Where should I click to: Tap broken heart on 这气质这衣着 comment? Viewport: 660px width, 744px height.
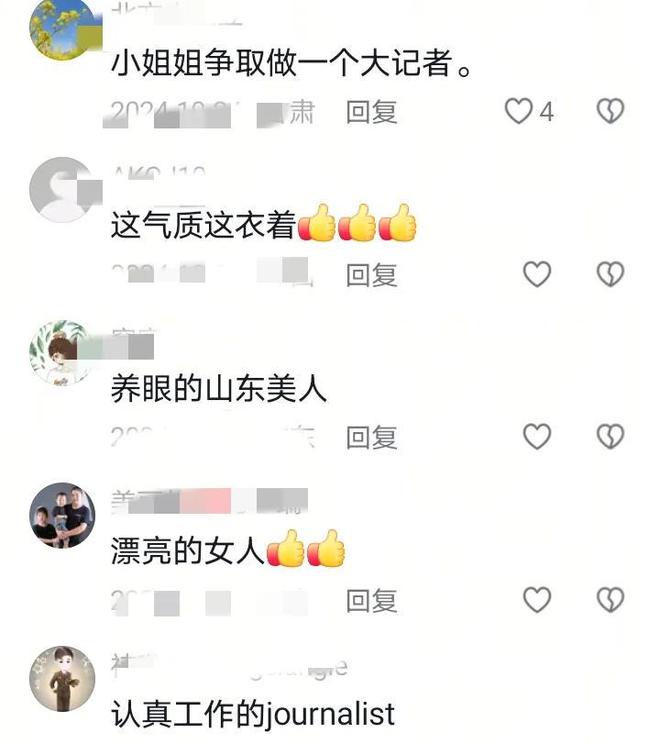coord(610,274)
